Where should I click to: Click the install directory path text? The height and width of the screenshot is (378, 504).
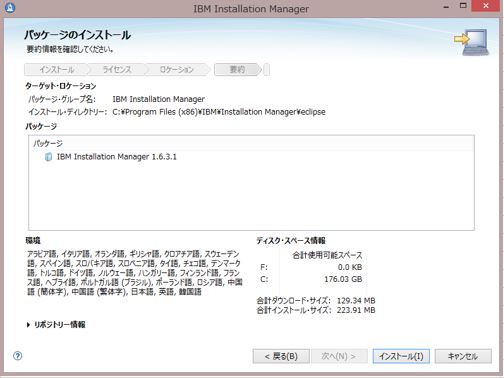tap(219, 112)
